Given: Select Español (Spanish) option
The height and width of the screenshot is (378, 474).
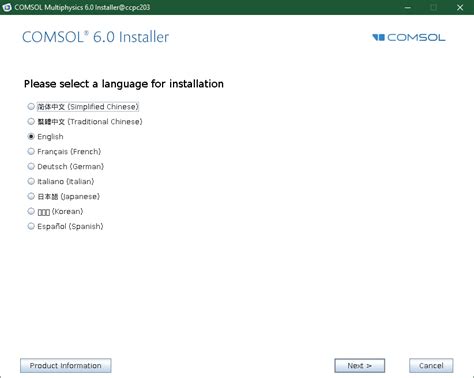Looking at the screenshot, I should pyautogui.click(x=31, y=226).
